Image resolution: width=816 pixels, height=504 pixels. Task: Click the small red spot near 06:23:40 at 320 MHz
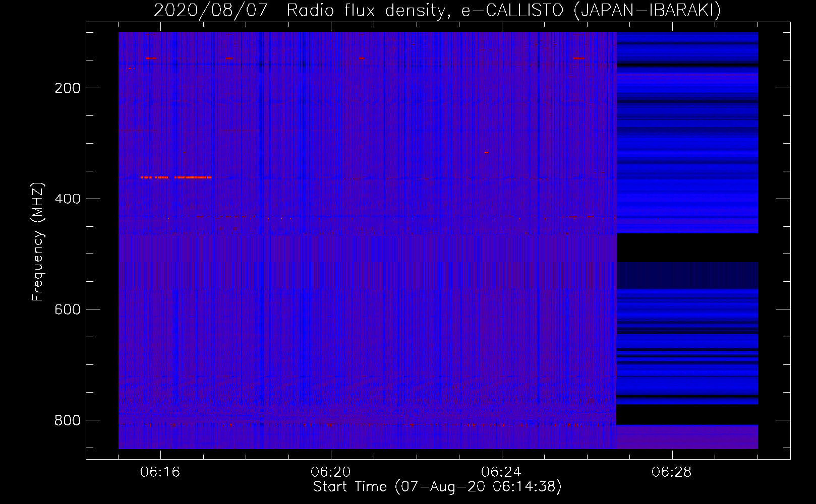click(486, 152)
